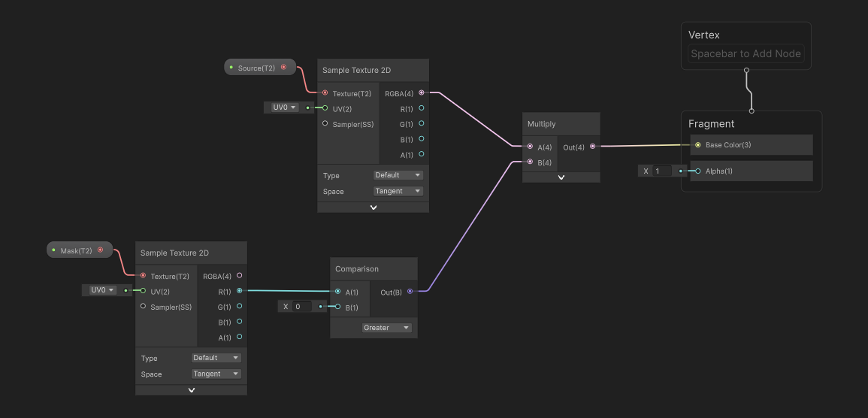Collapse the Multiply node using its chevron
868x418 pixels.
[x=561, y=177]
